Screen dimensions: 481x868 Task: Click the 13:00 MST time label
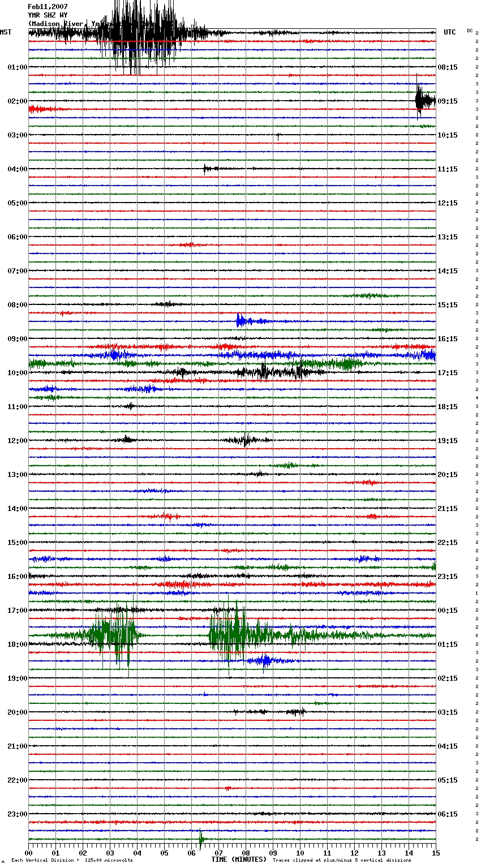[18, 475]
